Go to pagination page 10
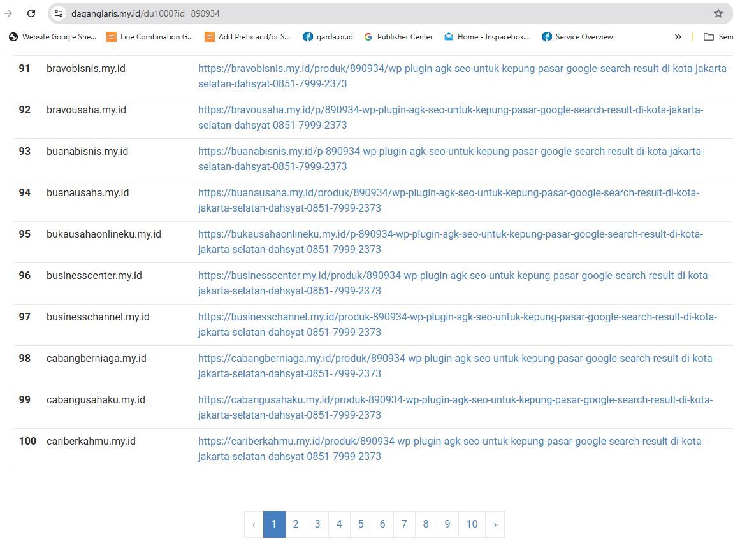The height and width of the screenshot is (560, 733). [472, 524]
